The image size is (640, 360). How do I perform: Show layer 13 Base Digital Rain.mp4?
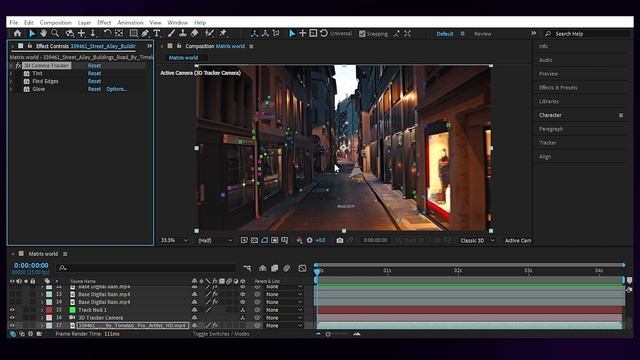pos(12,294)
